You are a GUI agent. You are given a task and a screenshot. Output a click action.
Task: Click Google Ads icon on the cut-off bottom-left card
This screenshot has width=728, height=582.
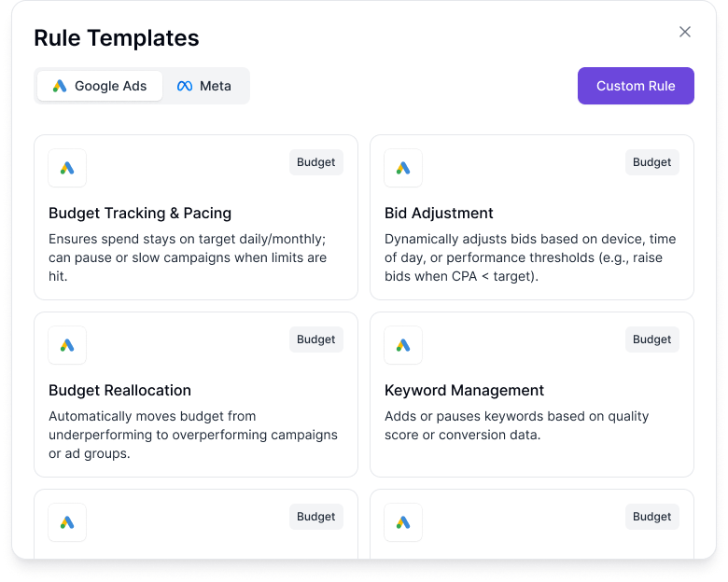coord(67,522)
